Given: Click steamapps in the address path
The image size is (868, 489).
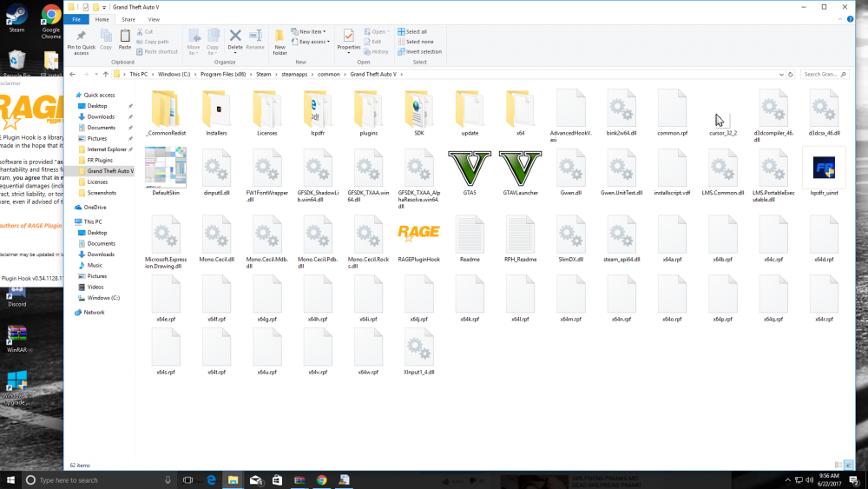Looking at the screenshot, I should [294, 74].
